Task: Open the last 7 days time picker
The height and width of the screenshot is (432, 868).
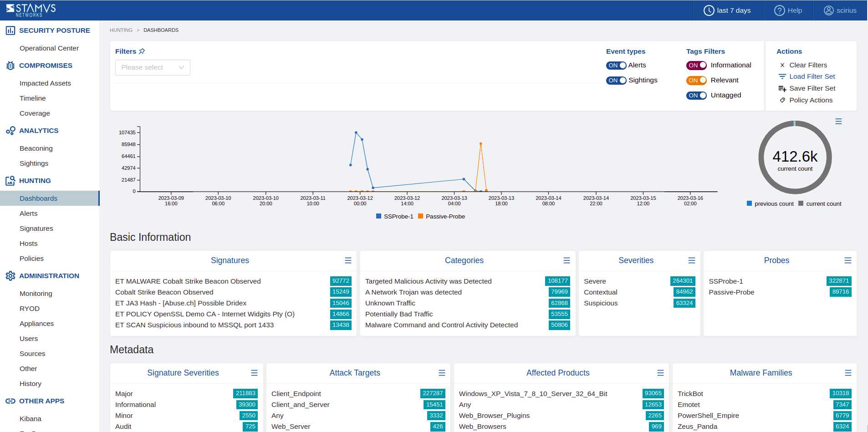Action: [728, 10]
